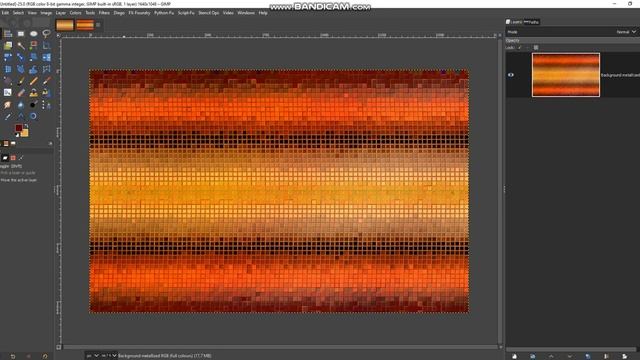
Task: Switch to the first open image tab
Action: (x=65, y=25)
